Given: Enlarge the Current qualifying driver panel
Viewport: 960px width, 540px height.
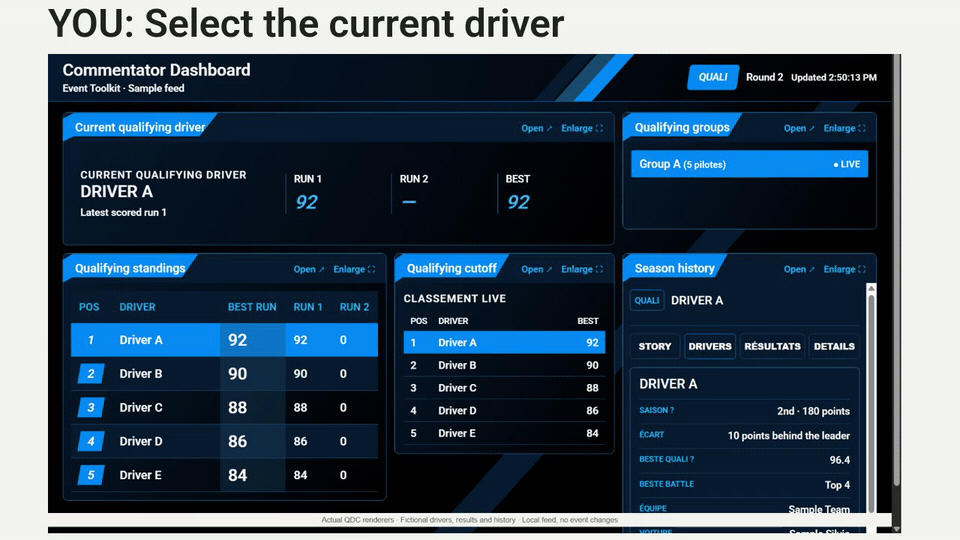Looking at the screenshot, I should (582, 128).
